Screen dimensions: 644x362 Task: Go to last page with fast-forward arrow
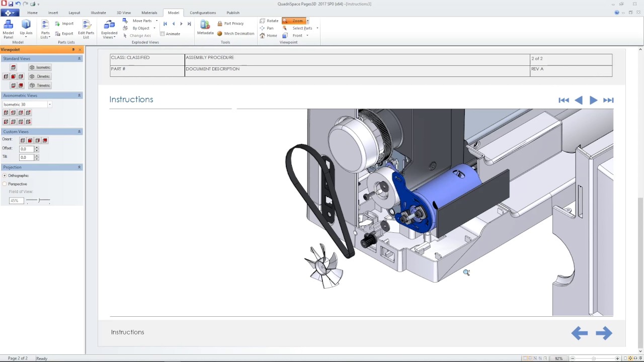pos(608,100)
